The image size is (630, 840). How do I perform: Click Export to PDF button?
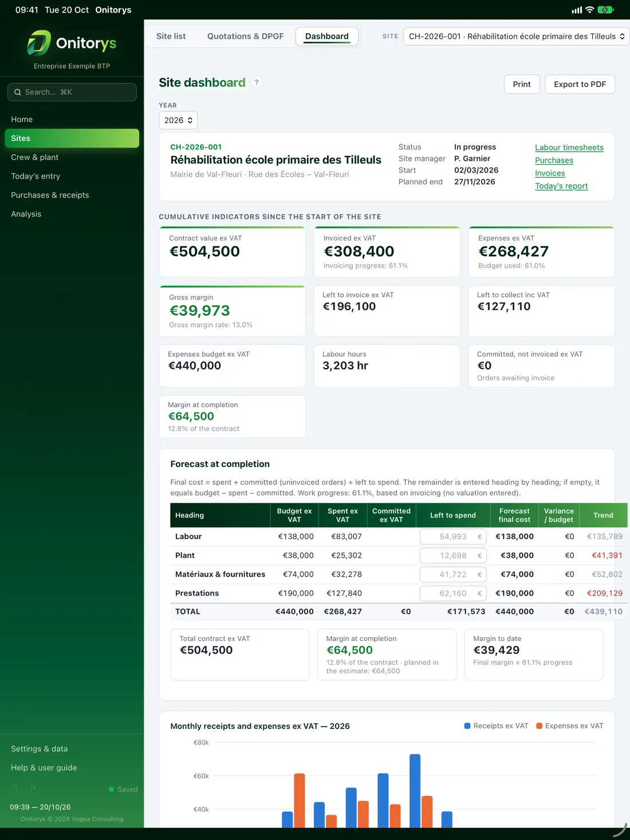click(x=580, y=84)
